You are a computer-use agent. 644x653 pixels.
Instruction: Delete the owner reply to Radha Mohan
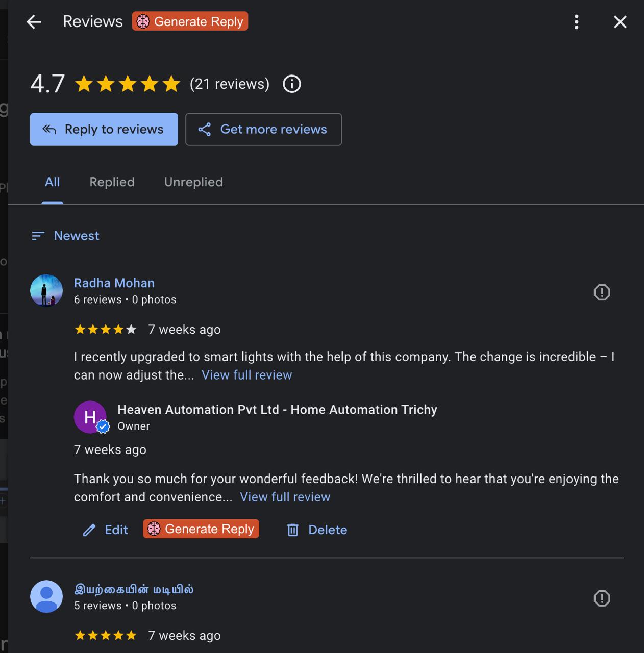[x=317, y=530]
